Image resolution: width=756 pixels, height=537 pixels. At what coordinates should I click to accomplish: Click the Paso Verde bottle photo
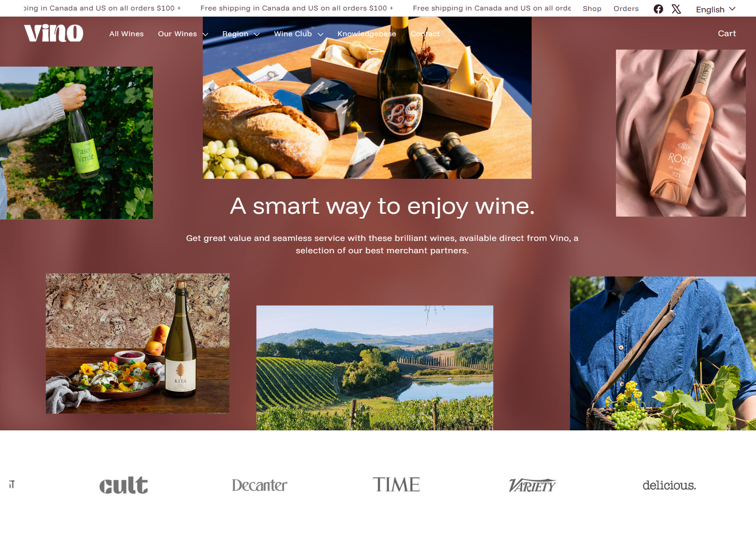pyautogui.click(x=76, y=143)
